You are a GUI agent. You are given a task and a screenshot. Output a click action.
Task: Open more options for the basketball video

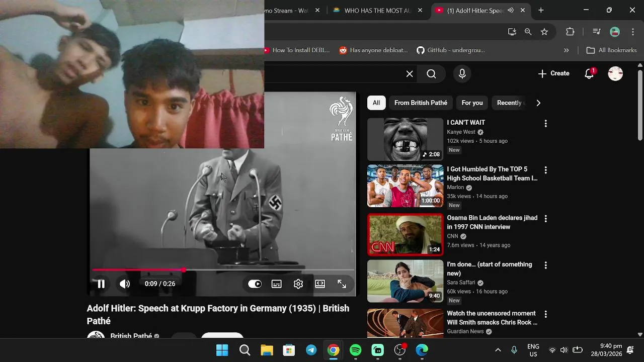coord(545,170)
